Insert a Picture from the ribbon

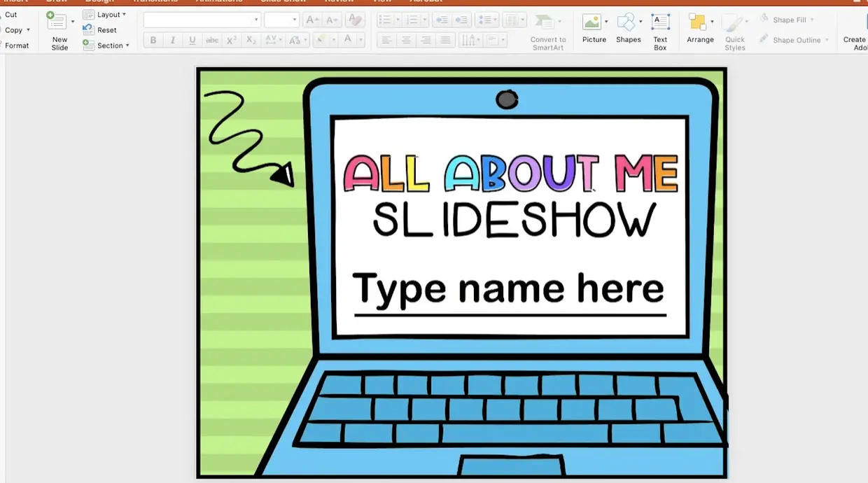592,22
